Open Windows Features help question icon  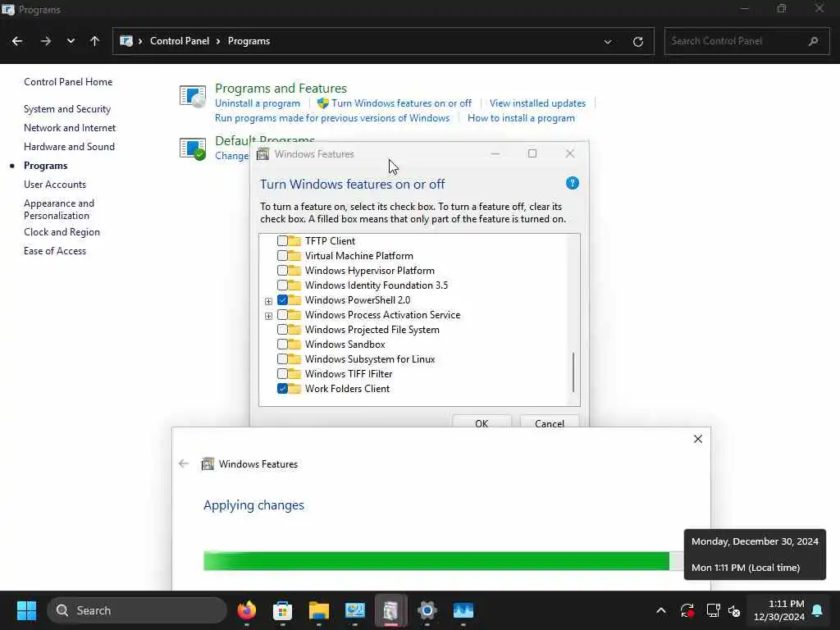[572, 183]
